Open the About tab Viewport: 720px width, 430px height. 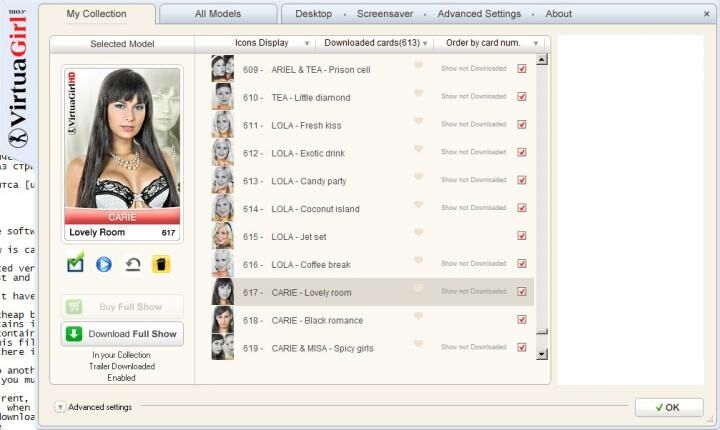point(558,14)
